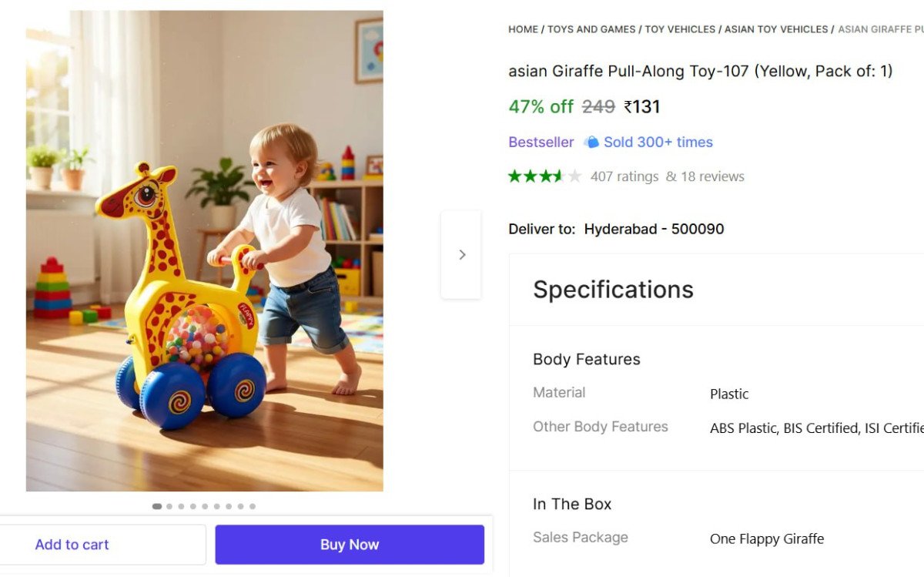924x577 pixels.
Task: Jump to the last carousel dot
Action: point(253,506)
